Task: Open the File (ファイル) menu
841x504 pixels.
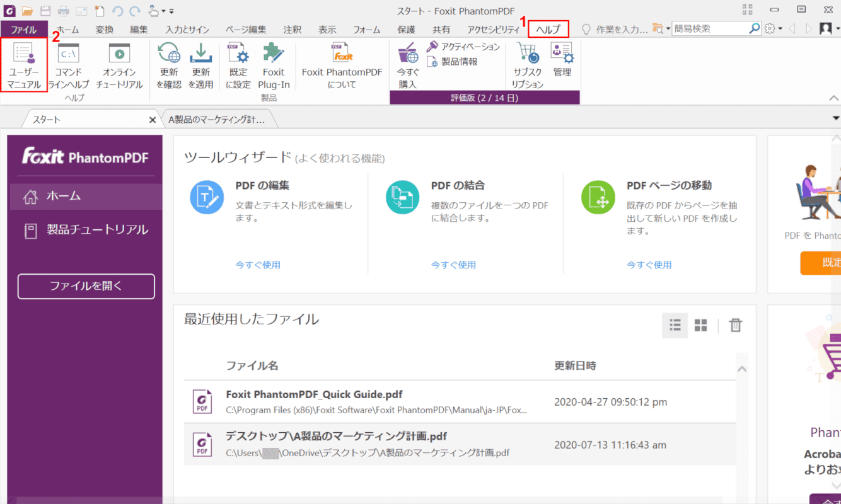Action: tap(23, 29)
